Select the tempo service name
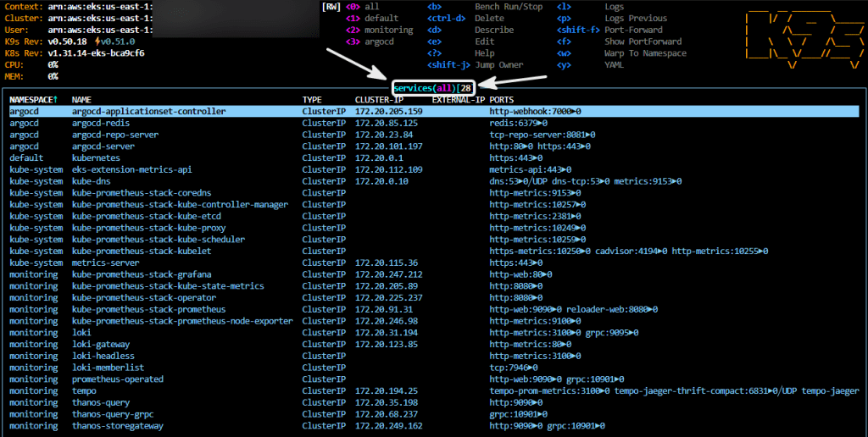 pos(84,390)
